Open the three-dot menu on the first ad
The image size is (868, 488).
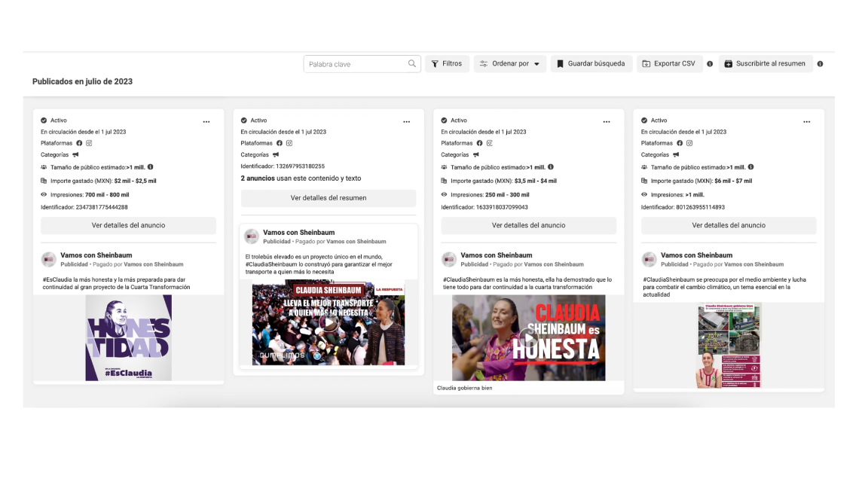[206, 120]
